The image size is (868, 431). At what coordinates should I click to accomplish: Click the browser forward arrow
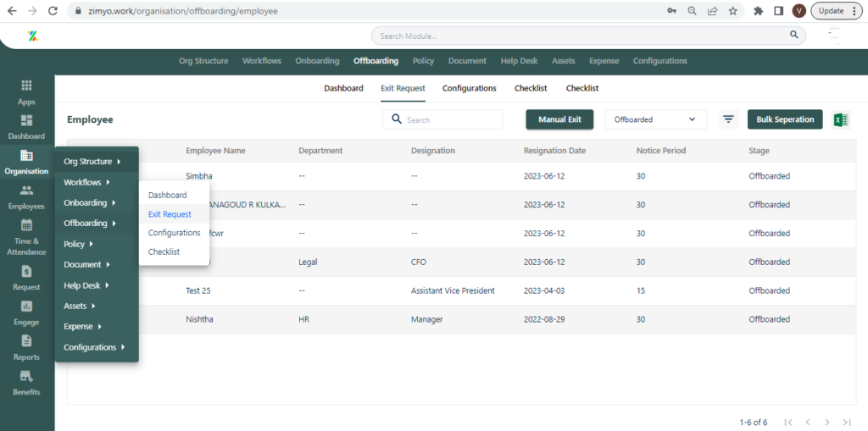(x=32, y=10)
